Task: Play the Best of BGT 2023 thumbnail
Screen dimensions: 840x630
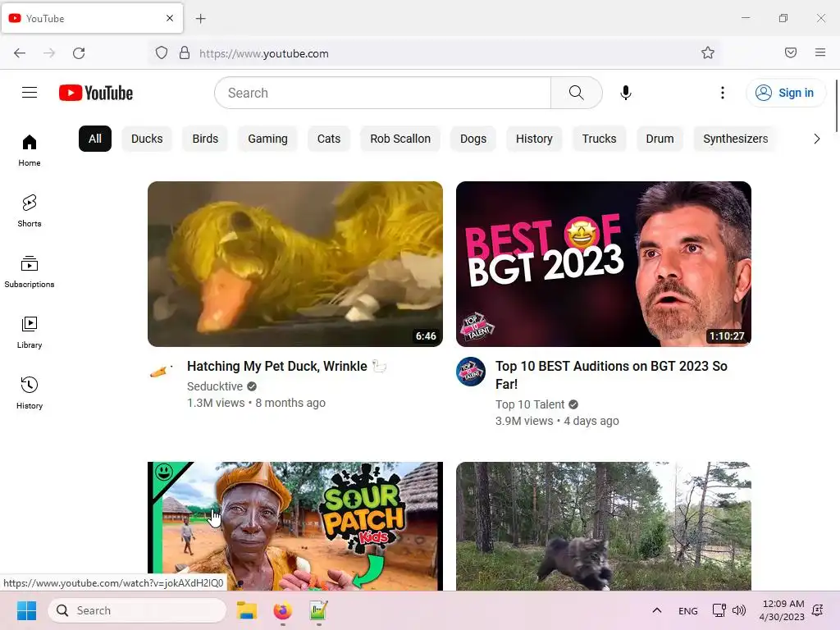Action: pos(603,264)
